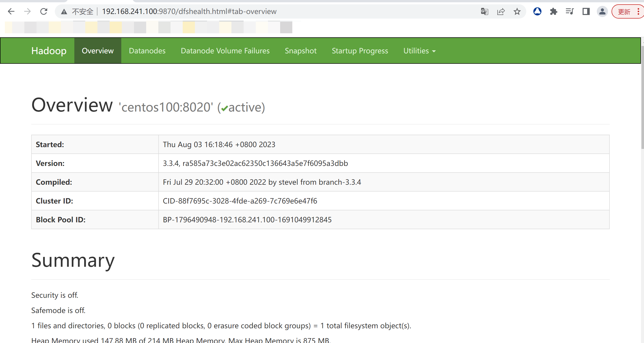Select the Overview tab
The height and width of the screenshot is (343, 644).
pos(98,51)
